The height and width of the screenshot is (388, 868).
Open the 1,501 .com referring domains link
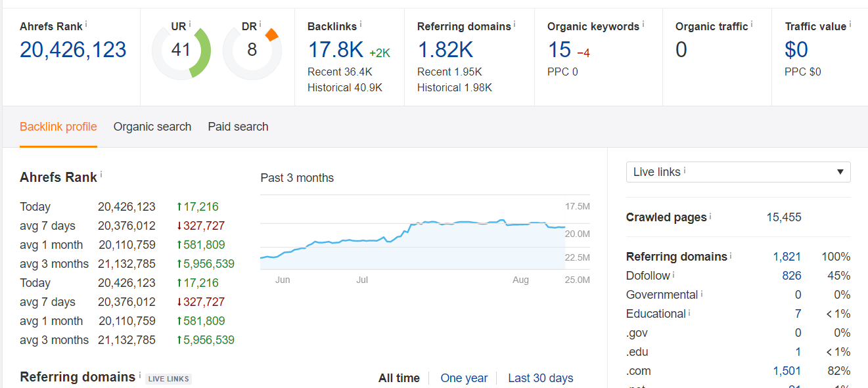pos(787,371)
